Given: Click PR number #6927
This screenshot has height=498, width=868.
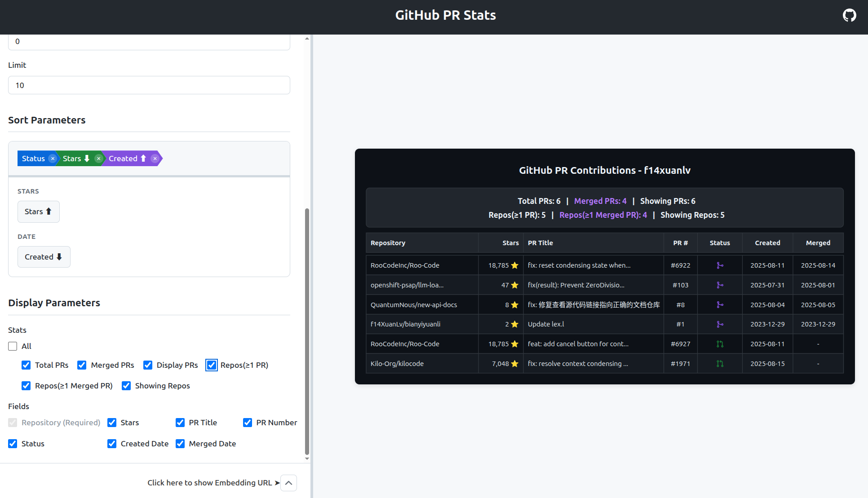Looking at the screenshot, I should pos(680,344).
